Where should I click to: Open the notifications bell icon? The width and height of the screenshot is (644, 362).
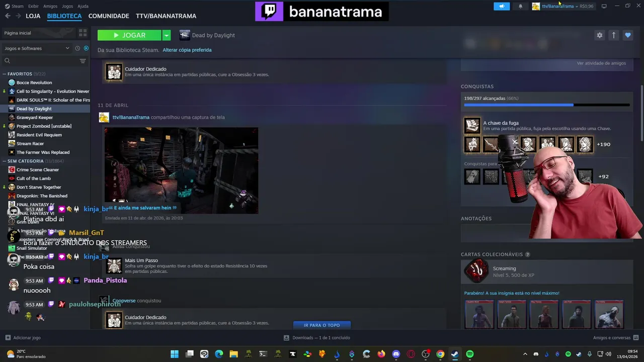520,6
